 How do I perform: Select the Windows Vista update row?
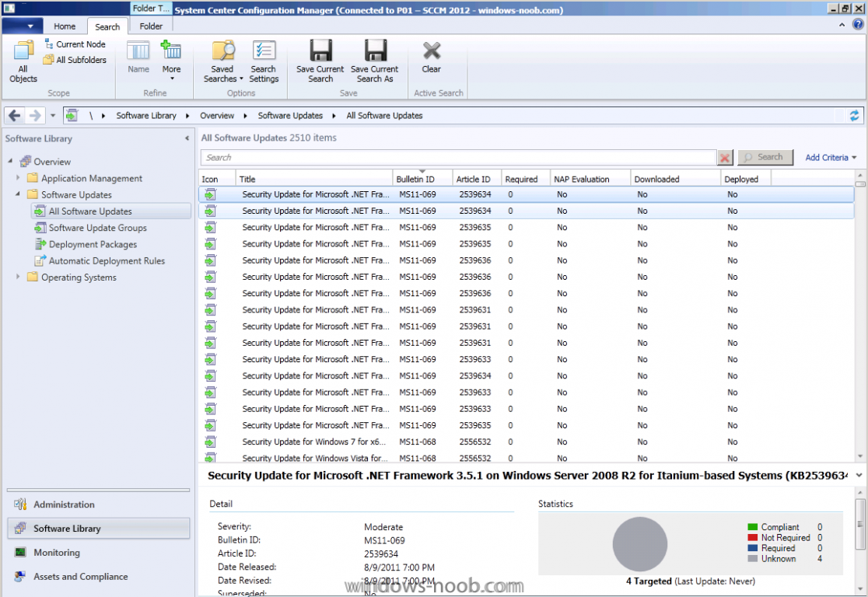tap(526, 458)
